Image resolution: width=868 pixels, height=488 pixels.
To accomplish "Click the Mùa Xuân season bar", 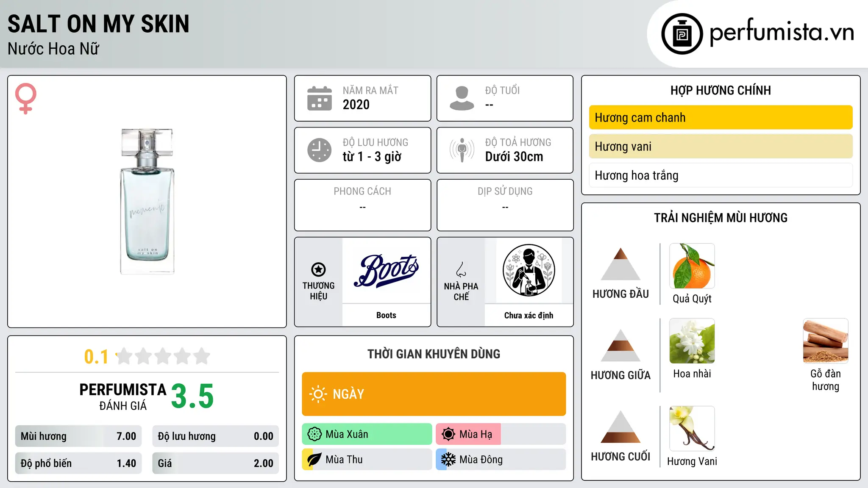I will pyautogui.click(x=367, y=434).
